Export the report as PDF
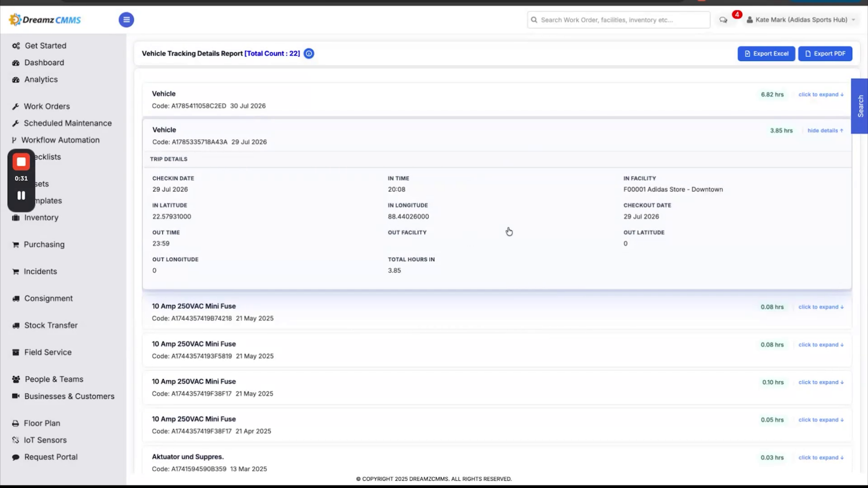This screenshot has height=488, width=868. coord(825,53)
